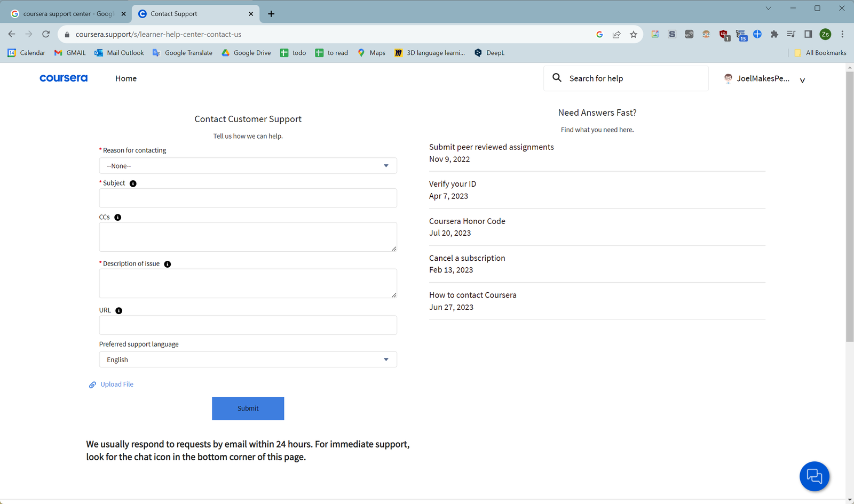
Task: Bookmark this page with the star icon
Action: (634, 34)
